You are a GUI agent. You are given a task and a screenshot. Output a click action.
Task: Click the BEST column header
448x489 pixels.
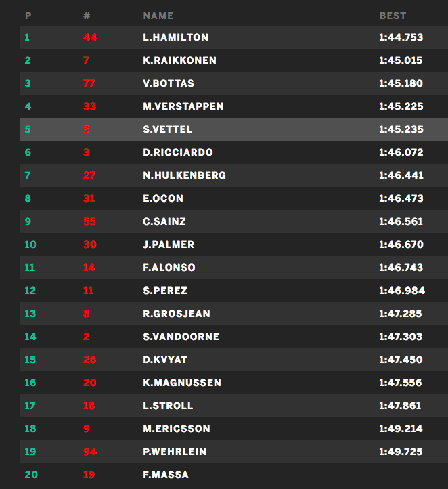[x=393, y=15]
